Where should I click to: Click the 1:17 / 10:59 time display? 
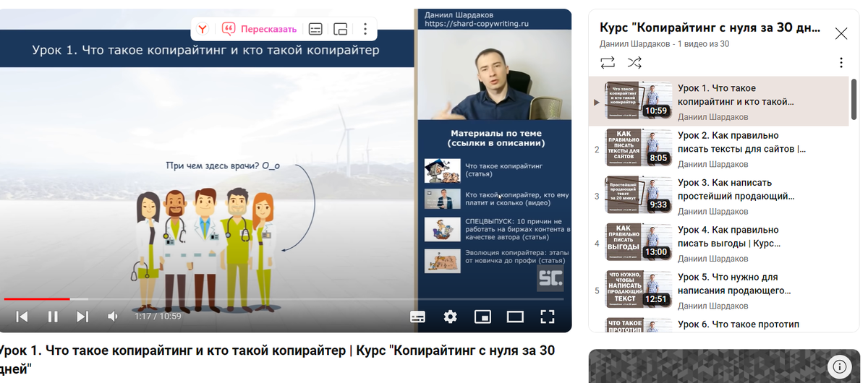coord(158,317)
